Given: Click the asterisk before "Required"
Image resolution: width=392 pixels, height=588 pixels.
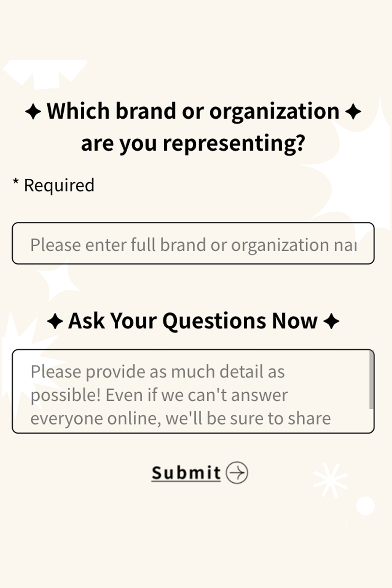Looking at the screenshot, I should tap(15, 182).
